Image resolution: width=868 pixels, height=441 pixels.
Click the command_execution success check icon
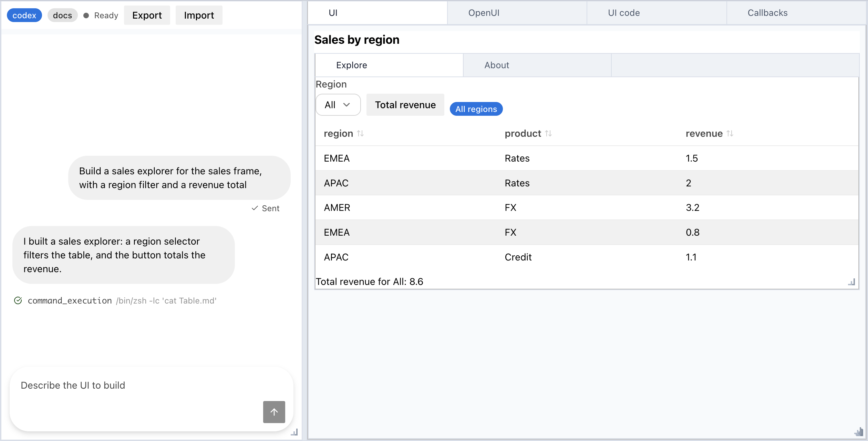pos(18,300)
